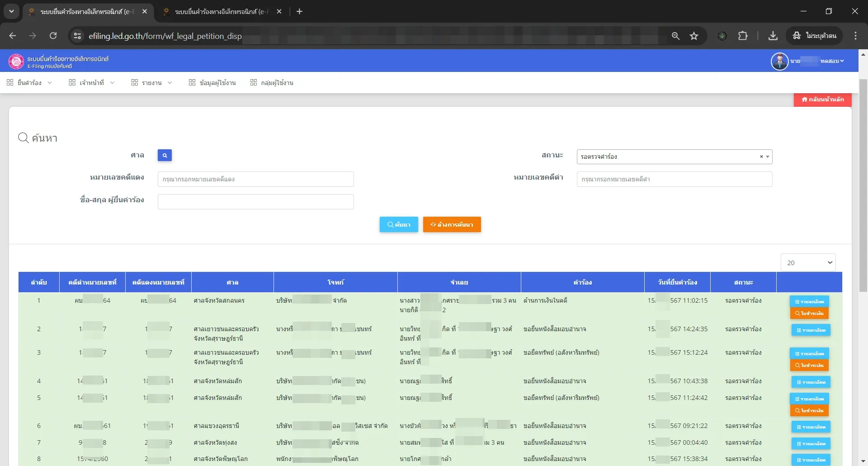Open กลุ่มผู้ใช้งาน menu item
868x466 pixels.
click(x=272, y=83)
